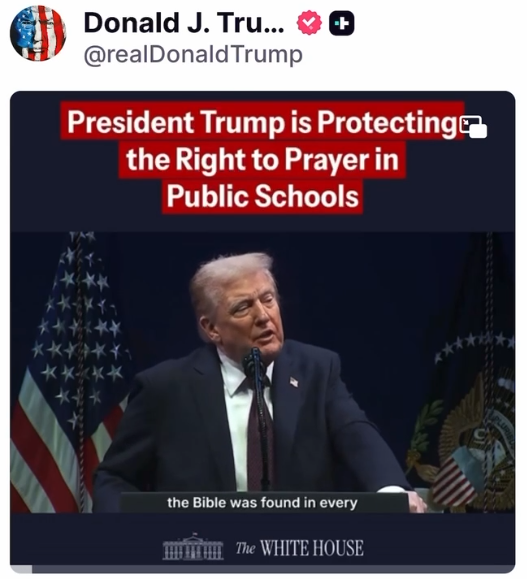This screenshot has width=527, height=579.
Task: Enable picture-in-picture mode on the video
Action: [473, 126]
